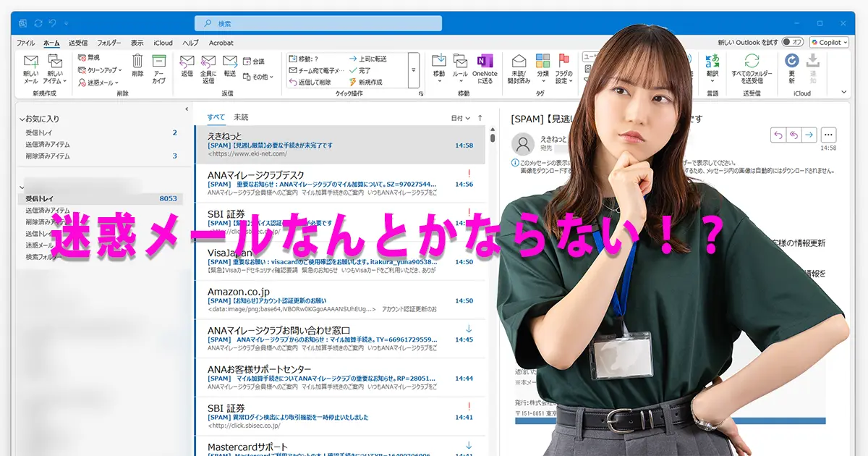868x456 pixels.
Task: Click the reply arrow in the reading pane
Action: 778,135
